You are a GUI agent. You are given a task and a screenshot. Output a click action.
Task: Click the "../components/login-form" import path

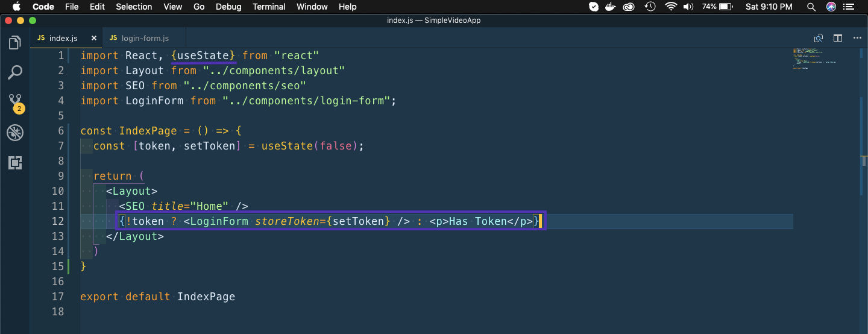(306, 101)
